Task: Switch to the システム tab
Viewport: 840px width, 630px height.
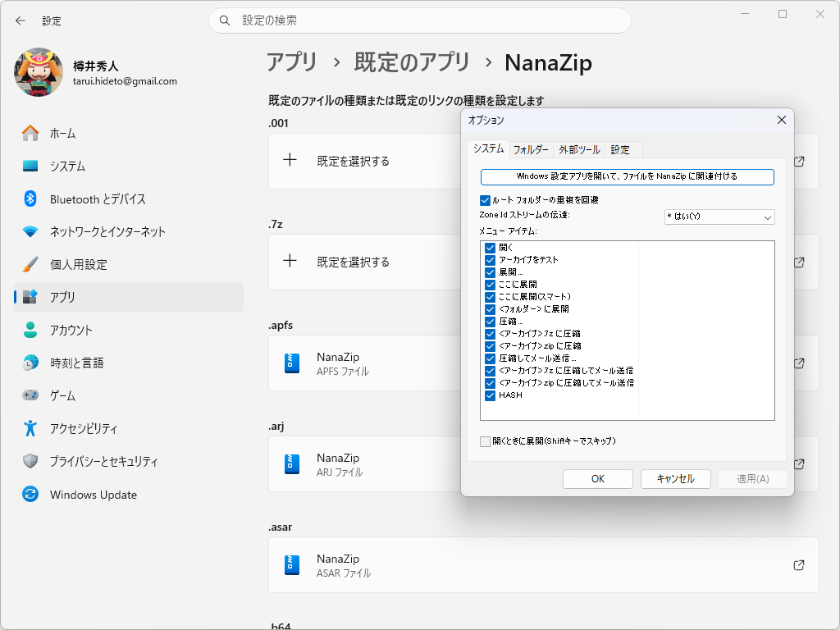Action: coord(488,148)
